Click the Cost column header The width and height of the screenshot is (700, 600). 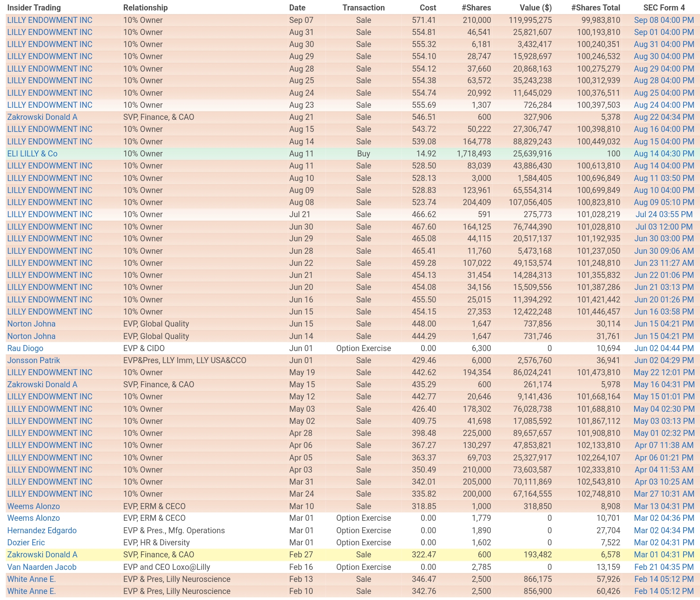(x=428, y=8)
